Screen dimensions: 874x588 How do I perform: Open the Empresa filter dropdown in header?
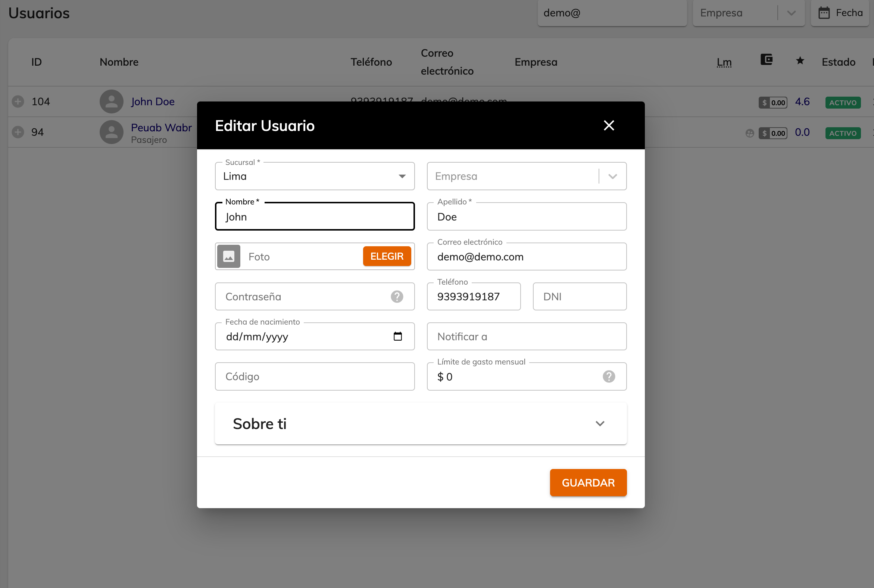(748, 13)
